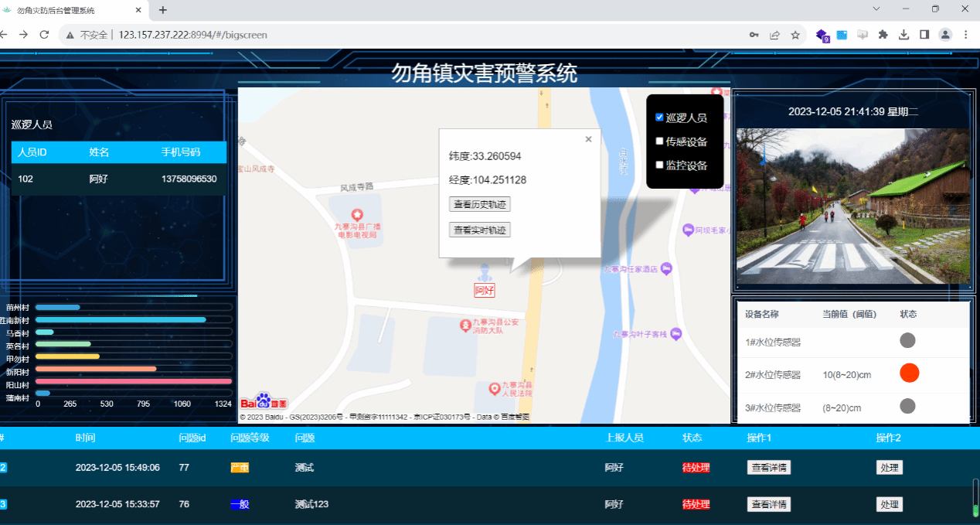Open the browser extensions puzzle icon
Screen dimensions: 980x525
[x=883, y=35]
